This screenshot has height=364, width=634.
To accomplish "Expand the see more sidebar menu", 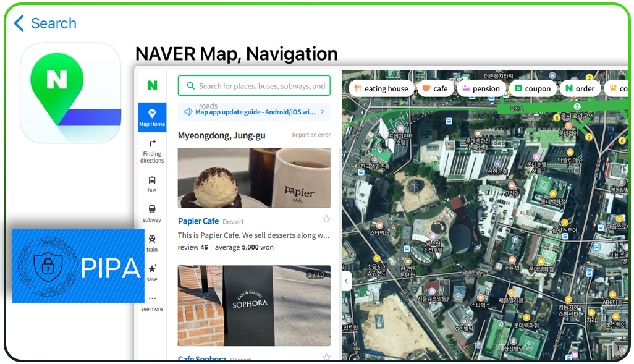I will pos(152,302).
